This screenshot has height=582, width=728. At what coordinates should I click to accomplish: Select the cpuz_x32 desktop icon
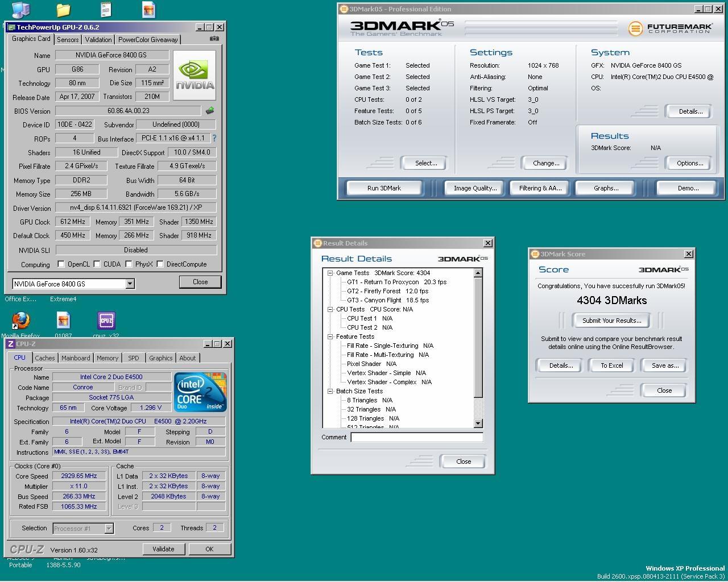pyautogui.click(x=106, y=321)
